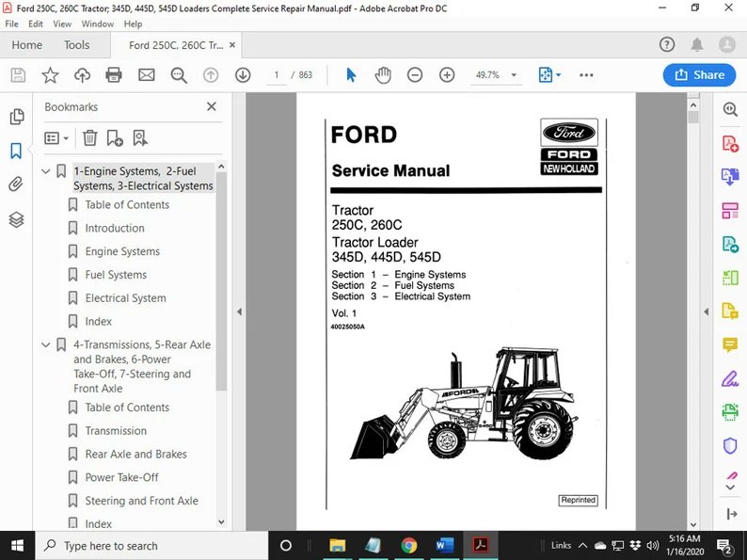This screenshot has width=747, height=560.
Task: Switch to the Tools tab
Action: (x=77, y=45)
